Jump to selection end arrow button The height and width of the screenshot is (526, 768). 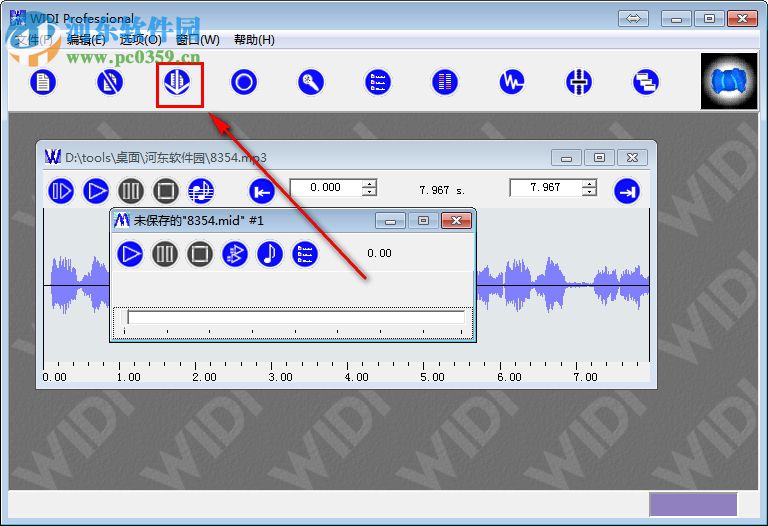pyautogui.click(x=627, y=191)
